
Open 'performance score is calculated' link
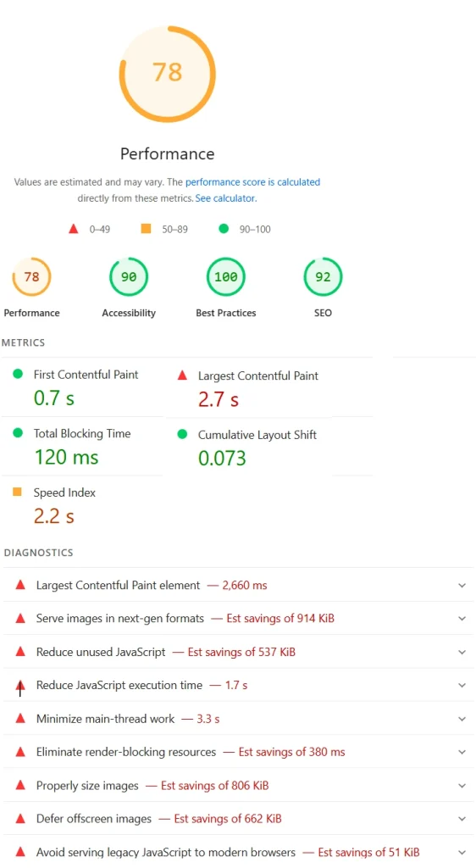click(252, 181)
